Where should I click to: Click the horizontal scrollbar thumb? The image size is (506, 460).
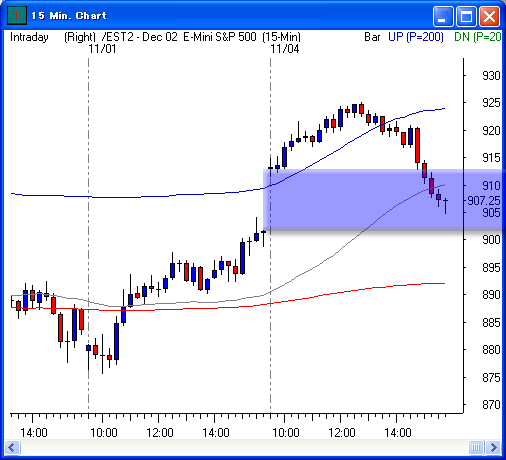pos(476,447)
